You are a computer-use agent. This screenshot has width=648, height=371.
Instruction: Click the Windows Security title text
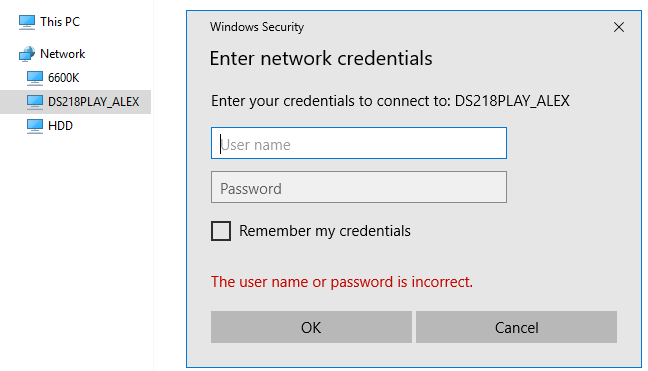click(x=257, y=27)
